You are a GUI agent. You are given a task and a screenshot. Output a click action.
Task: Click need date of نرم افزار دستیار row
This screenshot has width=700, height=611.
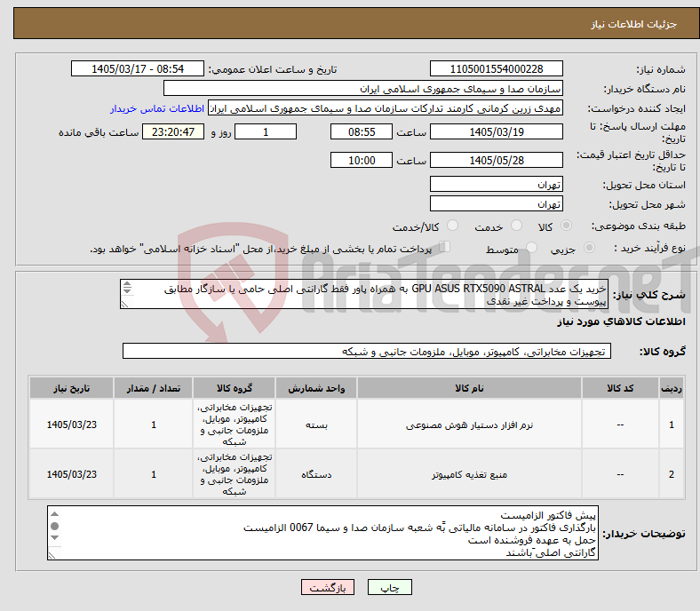click(71, 425)
